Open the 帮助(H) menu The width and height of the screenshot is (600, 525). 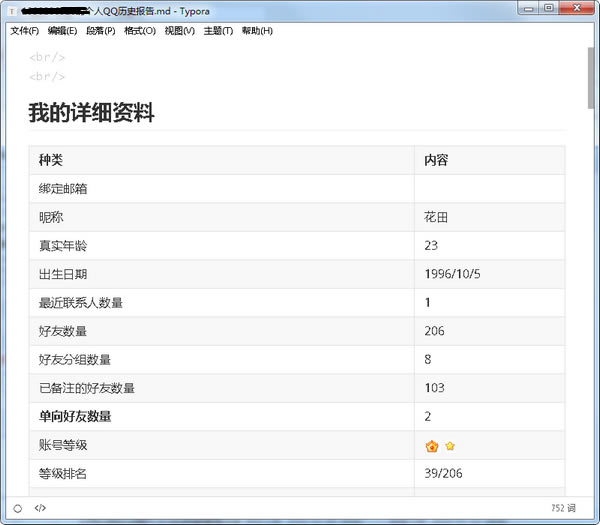[x=257, y=31]
